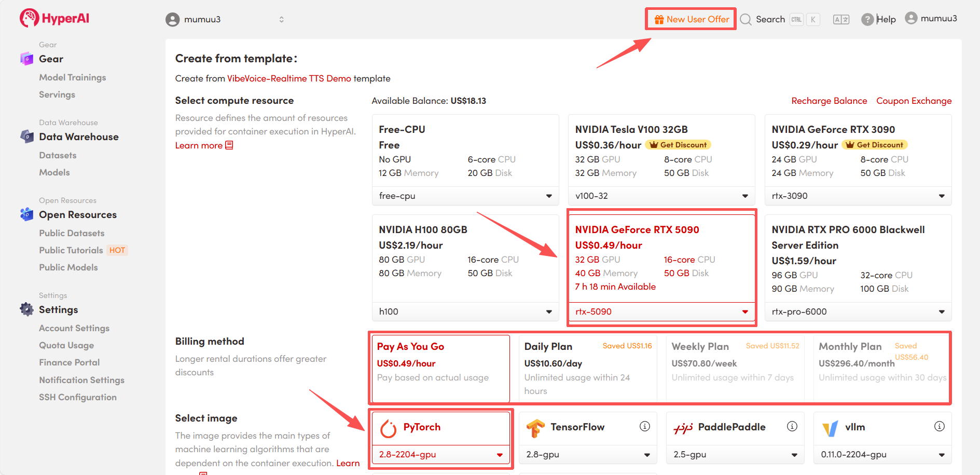Image resolution: width=980 pixels, height=475 pixels.
Task: Click the search magnifier icon
Action: coord(746,20)
